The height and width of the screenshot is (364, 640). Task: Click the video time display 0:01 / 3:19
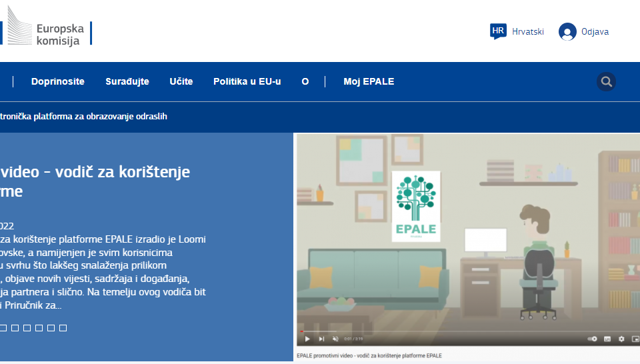click(353, 339)
